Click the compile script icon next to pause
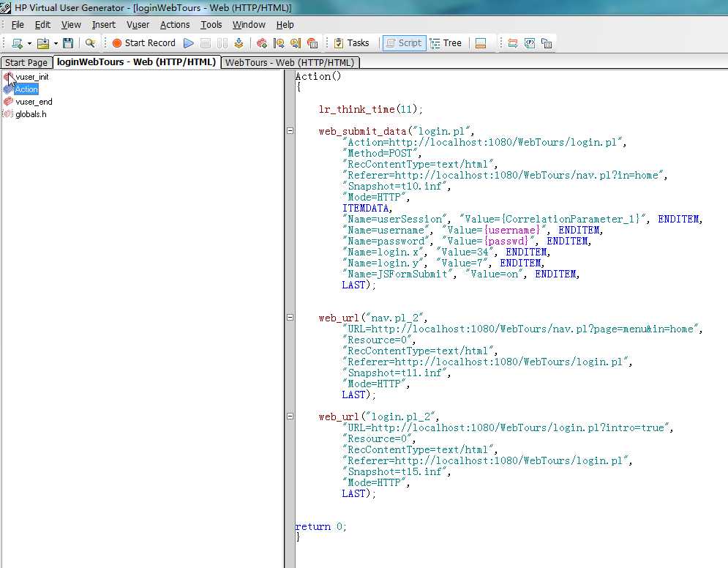The height and width of the screenshot is (568, 728). tap(239, 43)
